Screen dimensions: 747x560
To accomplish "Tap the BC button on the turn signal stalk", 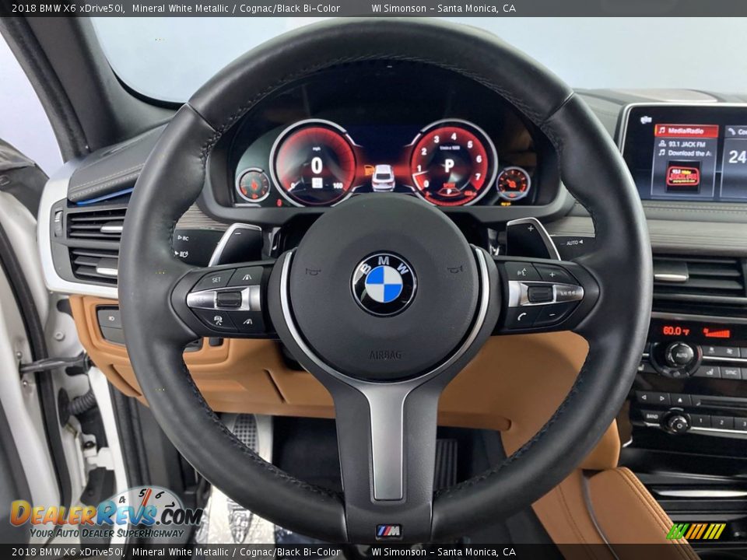I will (x=183, y=238).
